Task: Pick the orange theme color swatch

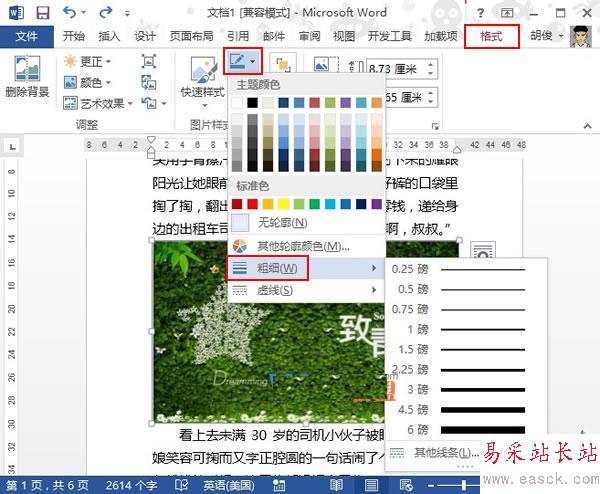Action: [377, 103]
